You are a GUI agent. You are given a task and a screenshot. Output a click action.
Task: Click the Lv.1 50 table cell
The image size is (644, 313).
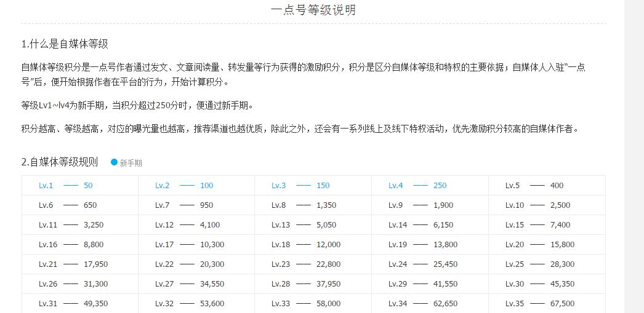point(79,186)
